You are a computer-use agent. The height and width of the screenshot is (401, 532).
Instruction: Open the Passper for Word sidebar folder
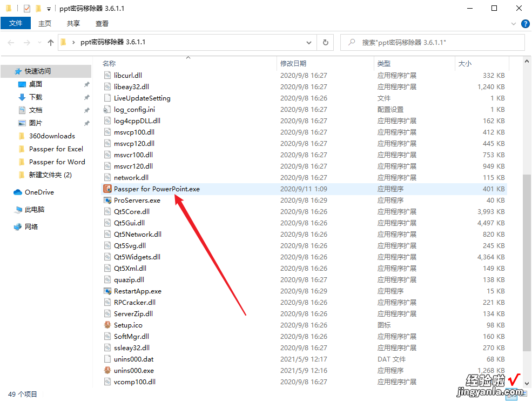click(57, 162)
